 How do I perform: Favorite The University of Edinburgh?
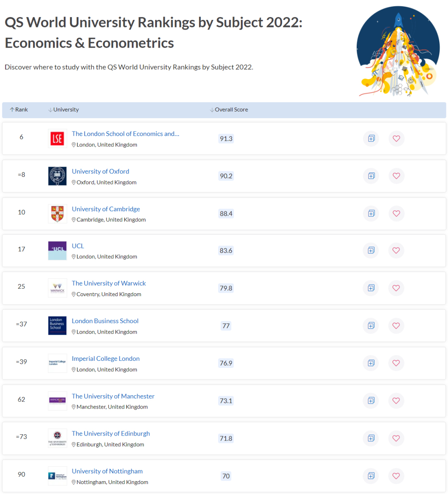point(396,438)
